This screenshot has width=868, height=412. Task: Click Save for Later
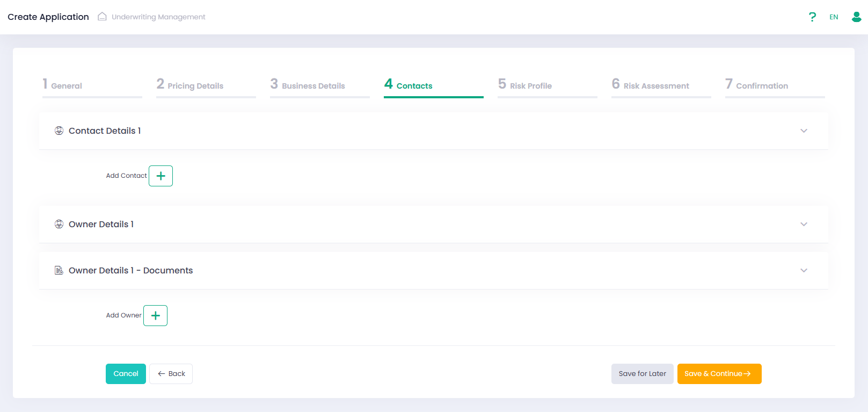tap(642, 374)
